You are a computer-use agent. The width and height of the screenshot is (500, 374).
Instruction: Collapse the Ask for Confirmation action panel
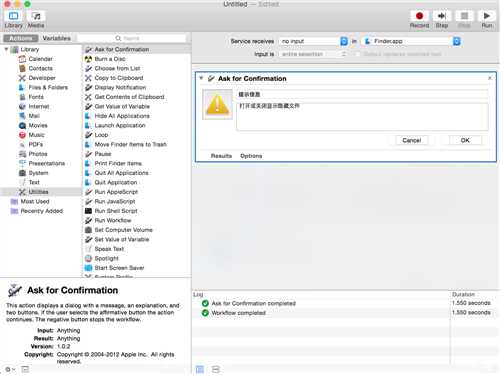click(x=201, y=78)
